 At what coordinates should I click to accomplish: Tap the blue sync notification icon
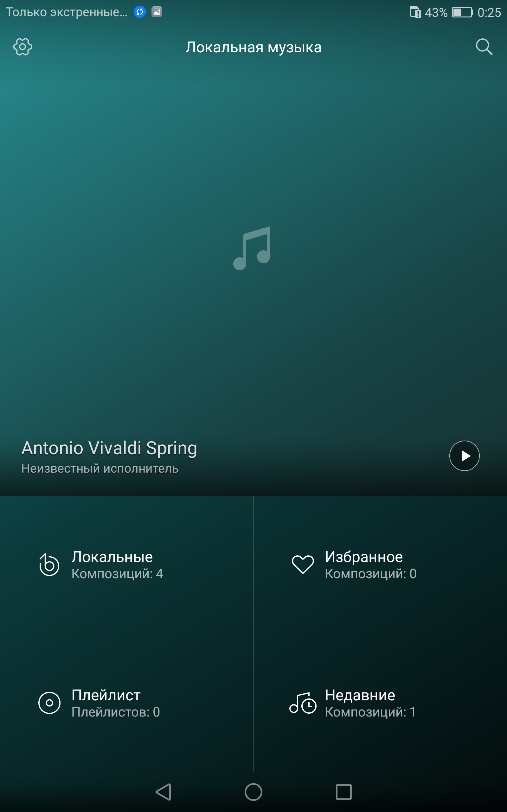139,12
